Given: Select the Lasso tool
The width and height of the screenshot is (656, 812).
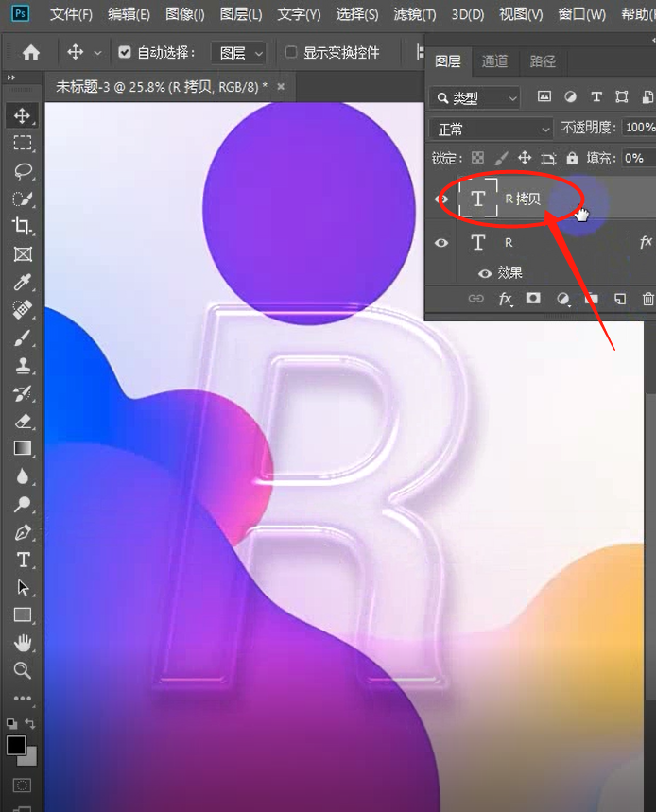Looking at the screenshot, I should [23, 171].
